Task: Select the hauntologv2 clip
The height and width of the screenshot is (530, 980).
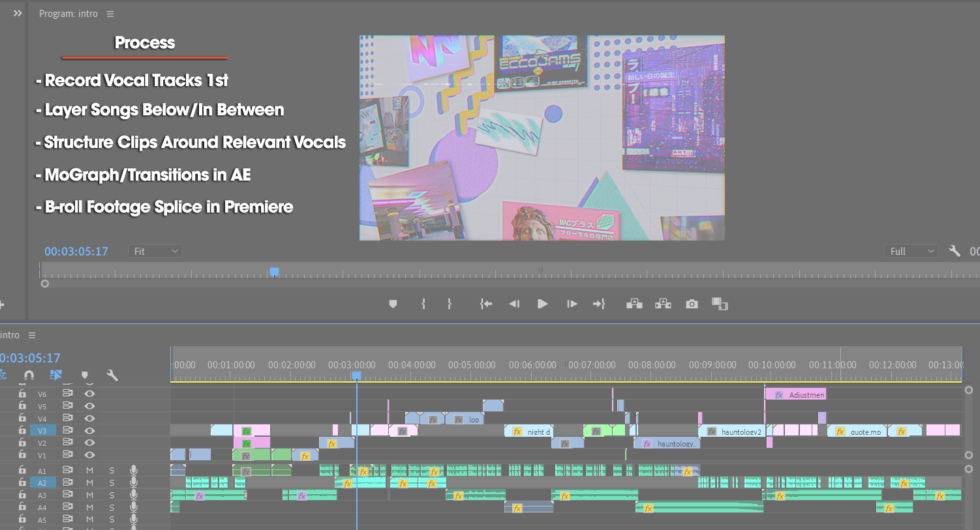Action: click(x=731, y=431)
